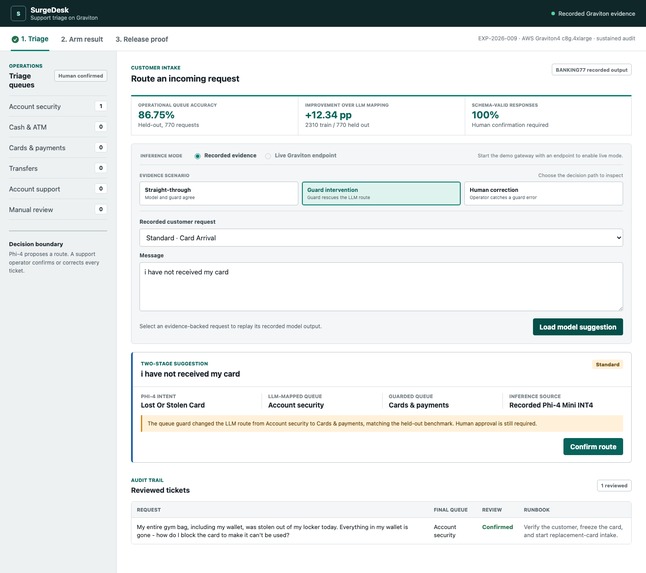The height and width of the screenshot is (573, 646).
Task: Click the Human confirmed badge
Action: 81,76
